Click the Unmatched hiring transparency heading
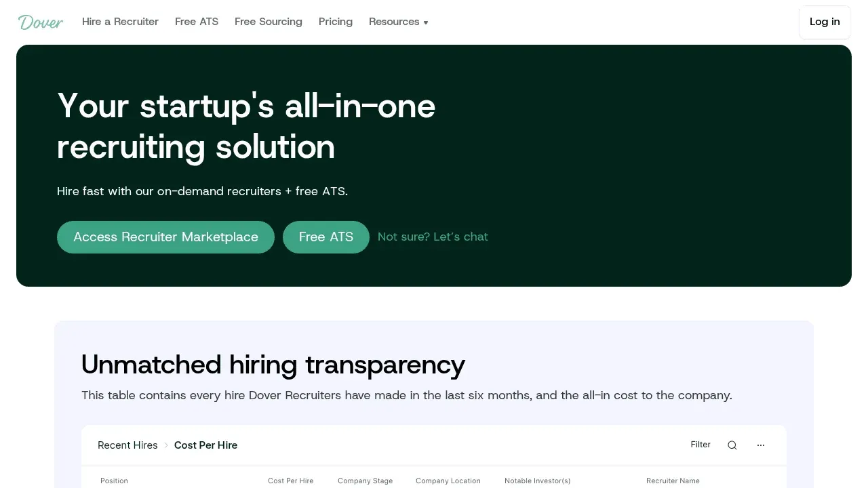The height and width of the screenshot is (488, 868). 273,365
